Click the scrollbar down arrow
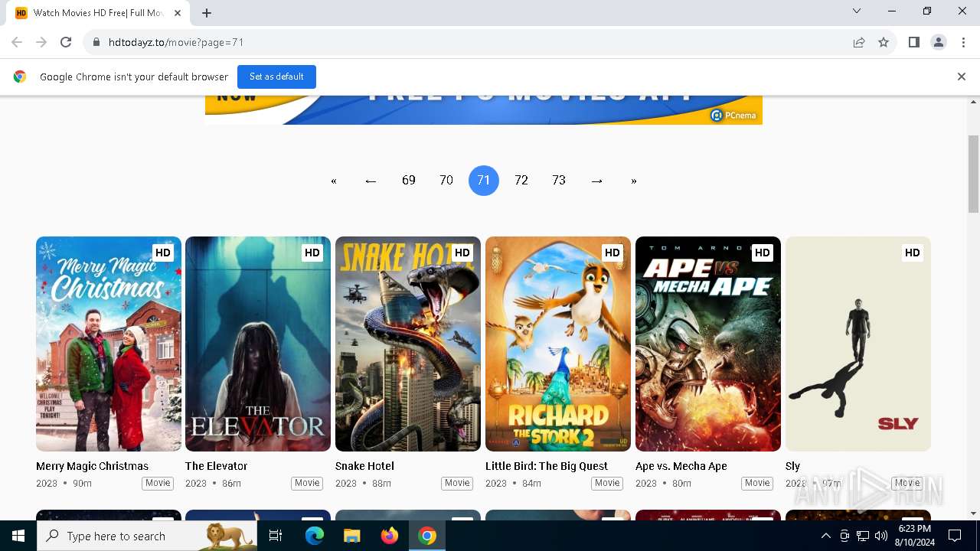This screenshot has height=551, width=980. (974, 514)
